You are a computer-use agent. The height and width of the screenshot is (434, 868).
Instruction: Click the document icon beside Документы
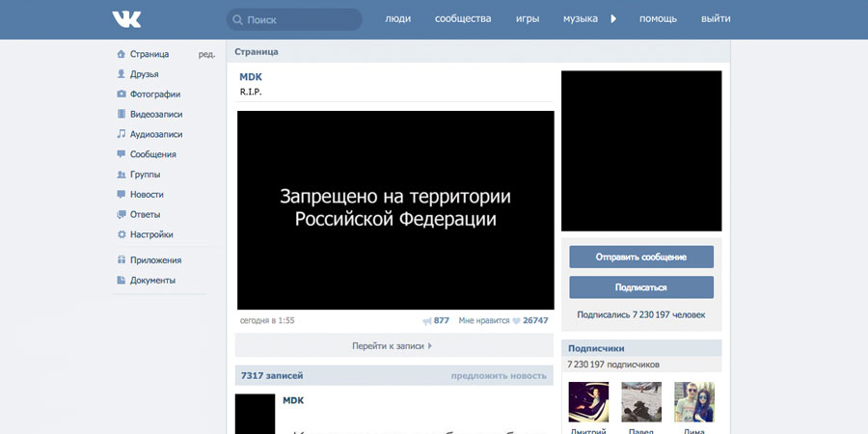pos(122,280)
